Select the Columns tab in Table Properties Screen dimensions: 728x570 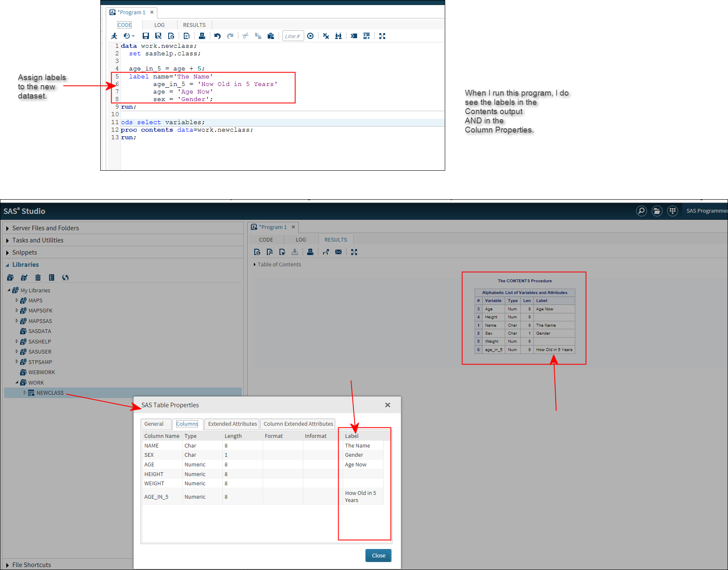[x=187, y=424]
